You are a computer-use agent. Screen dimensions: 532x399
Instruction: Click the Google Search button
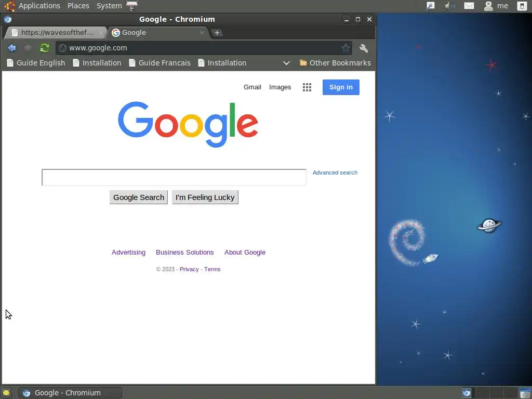(138, 197)
